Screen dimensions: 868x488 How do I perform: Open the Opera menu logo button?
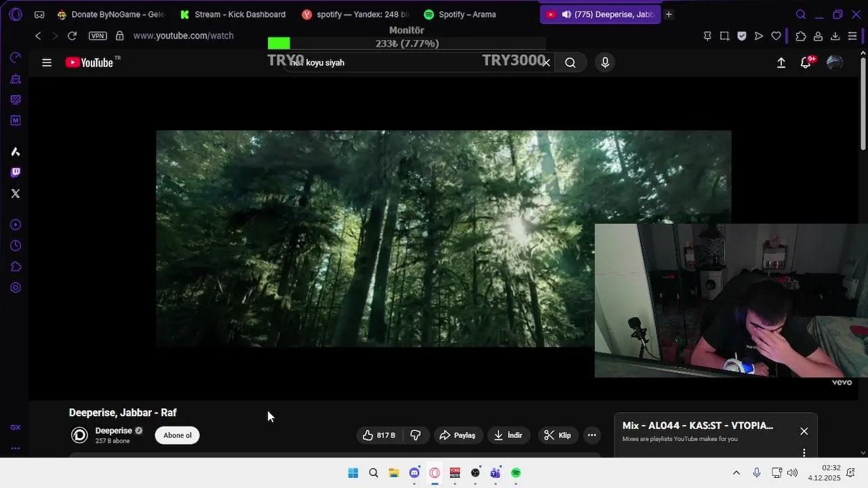(16, 14)
